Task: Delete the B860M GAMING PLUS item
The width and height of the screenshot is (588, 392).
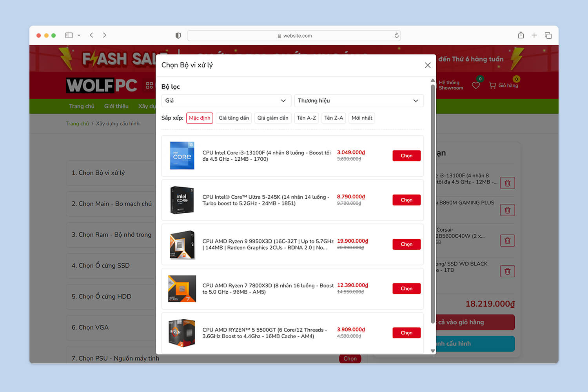Action: (508, 210)
